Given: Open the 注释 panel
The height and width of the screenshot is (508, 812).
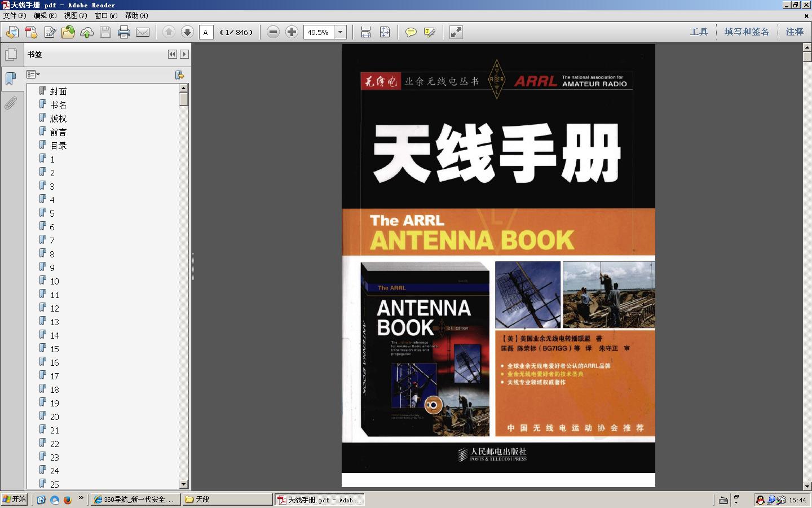Looking at the screenshot, I should (x=795, y=32).
